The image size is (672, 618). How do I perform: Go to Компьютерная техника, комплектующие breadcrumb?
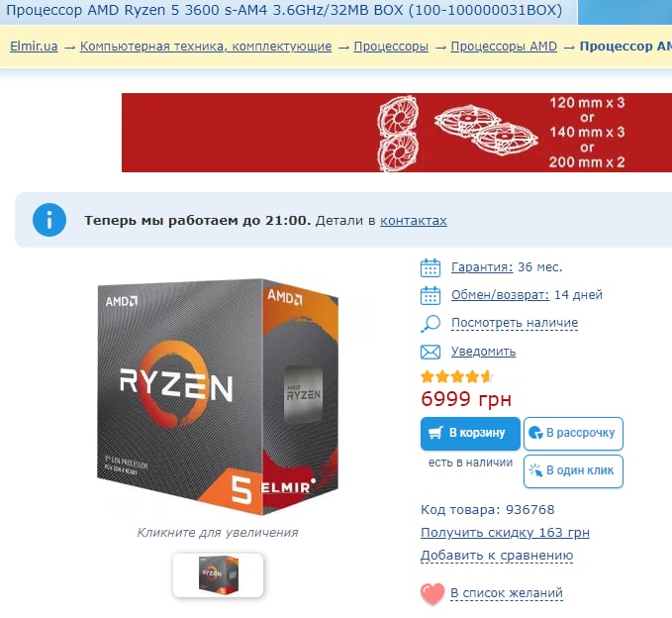click(x=206, y=47)
